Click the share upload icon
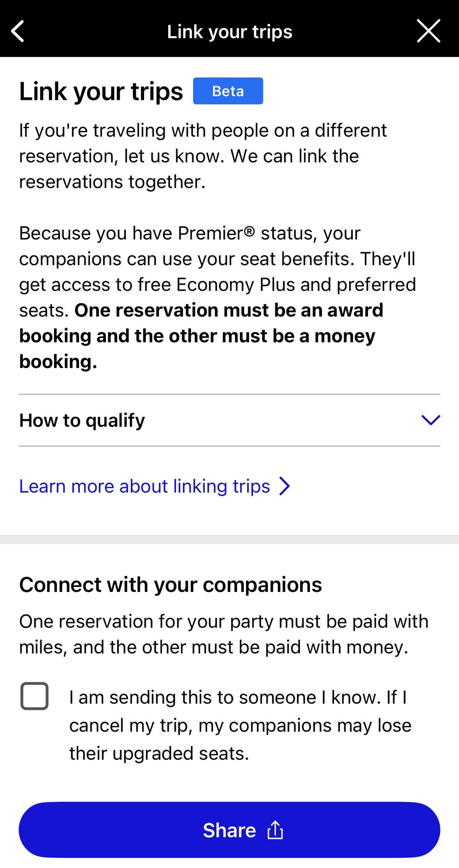The height and width of the screenshot is (868, 459). [275, 830]
